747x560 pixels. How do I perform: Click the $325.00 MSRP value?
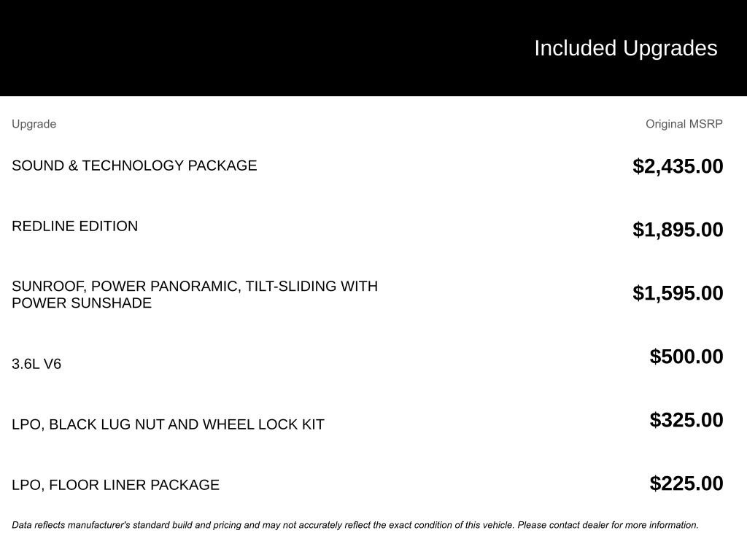686,420
